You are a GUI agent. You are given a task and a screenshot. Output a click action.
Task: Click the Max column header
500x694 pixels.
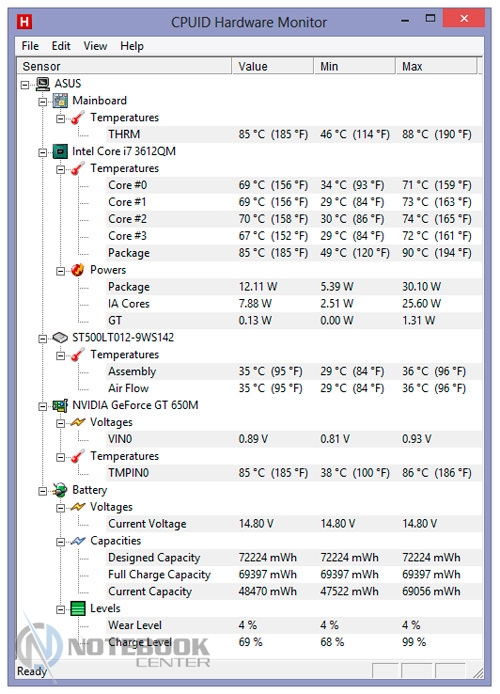[x=436, y=66]
